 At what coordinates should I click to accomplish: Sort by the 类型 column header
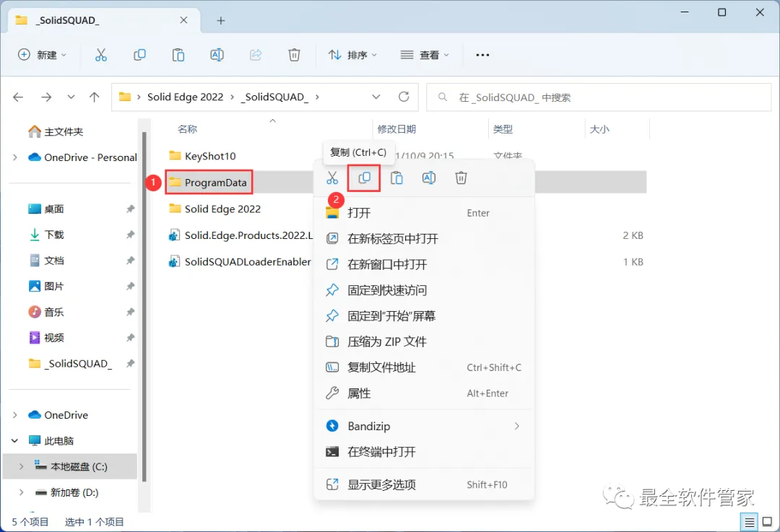503,129
